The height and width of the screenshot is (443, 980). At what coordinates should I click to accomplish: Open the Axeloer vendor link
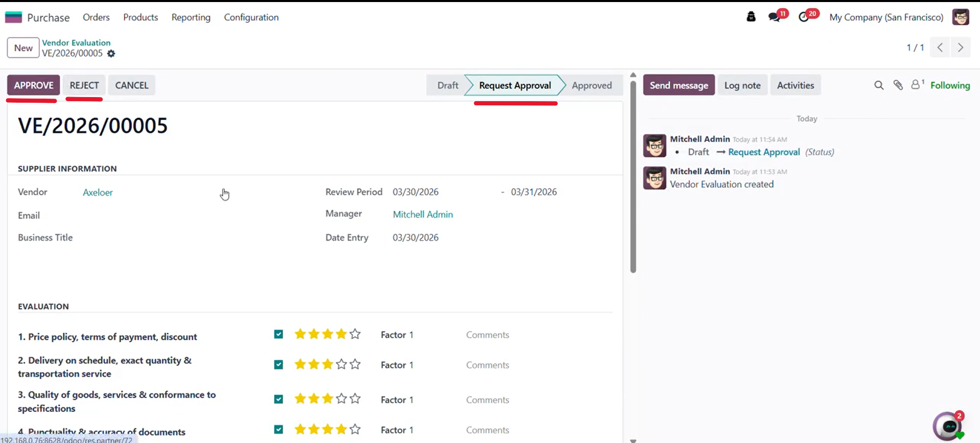(98, 193)
